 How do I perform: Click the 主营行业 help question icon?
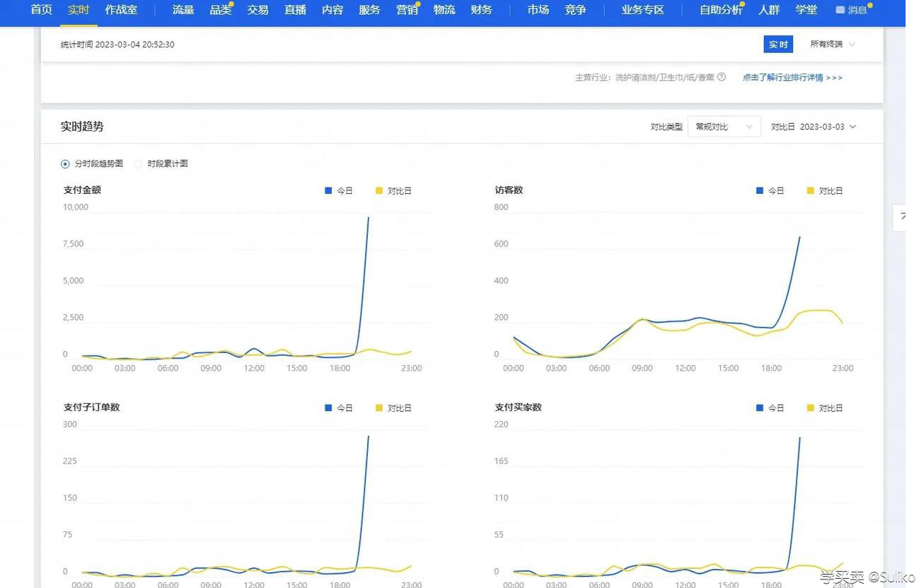click(722, 77)
